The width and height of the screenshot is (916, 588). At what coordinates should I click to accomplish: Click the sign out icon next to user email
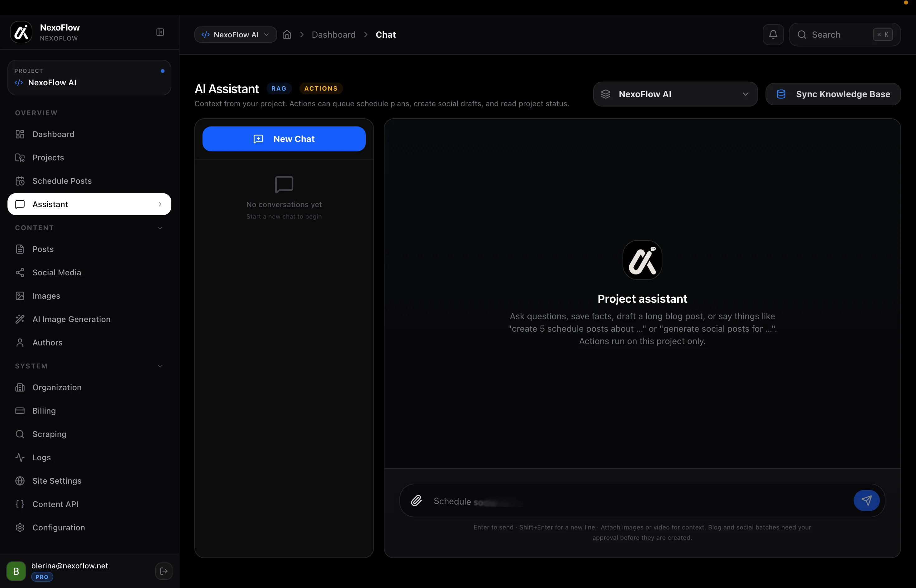point(164,571)
